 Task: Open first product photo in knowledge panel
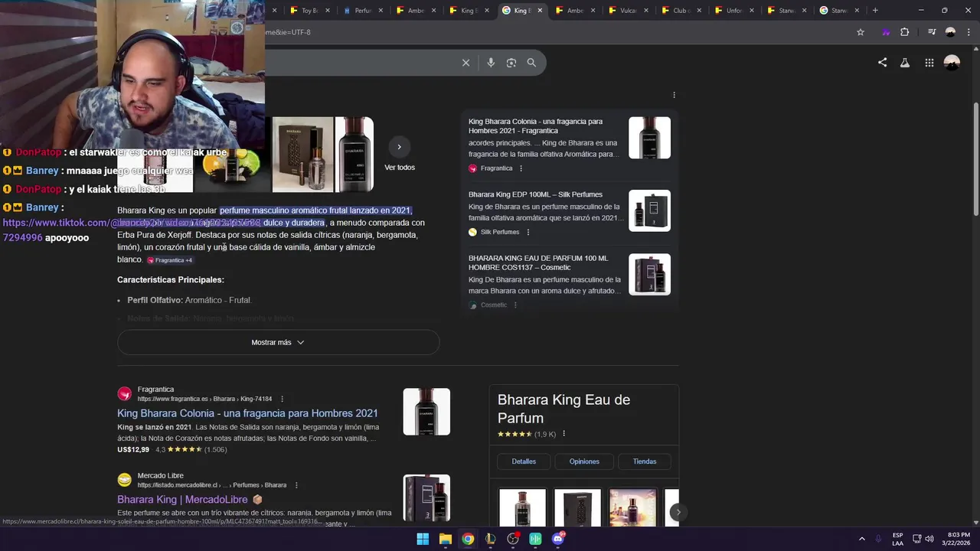click(x=522, y=507)
